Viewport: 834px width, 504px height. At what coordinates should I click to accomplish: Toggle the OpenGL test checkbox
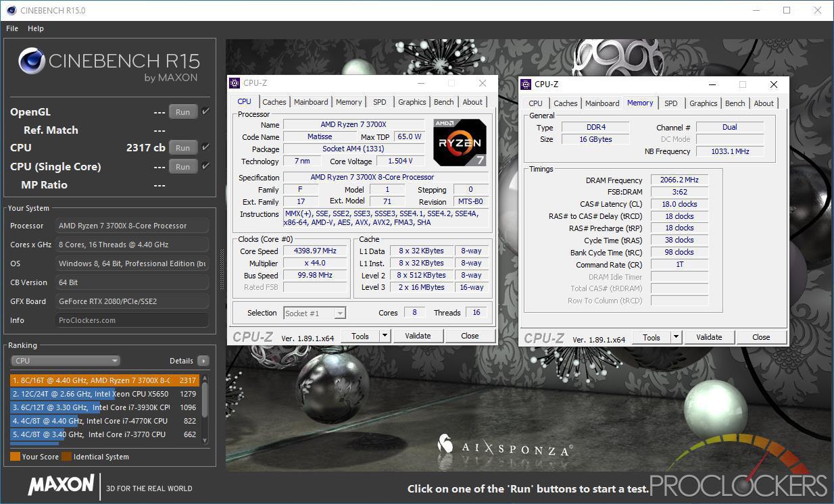pos(205,111)
